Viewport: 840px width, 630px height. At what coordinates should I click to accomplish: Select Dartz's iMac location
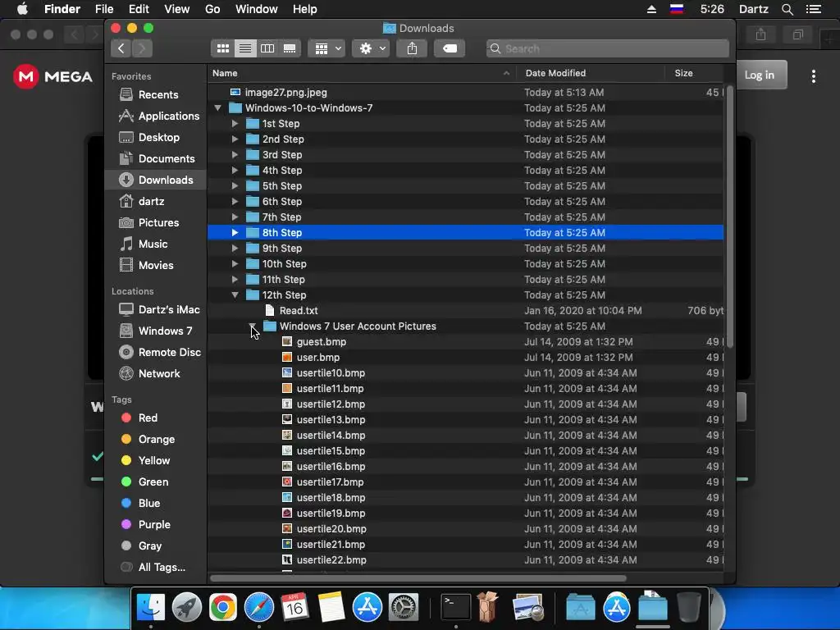coord(155,309)
